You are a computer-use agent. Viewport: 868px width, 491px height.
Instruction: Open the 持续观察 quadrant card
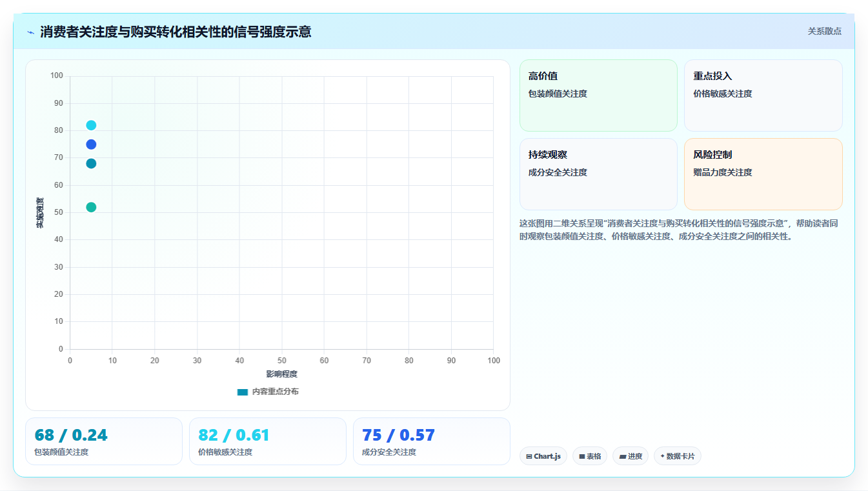[598, 174]
